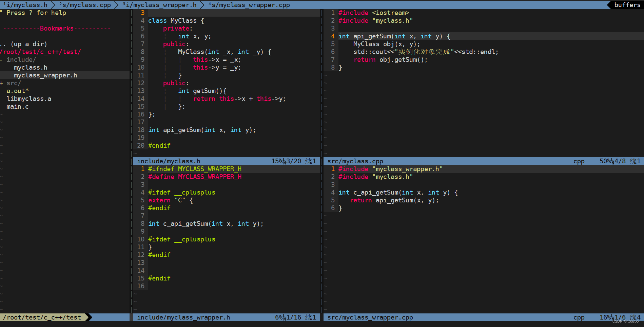Click second '#ifdef __cplusplus' on line 10
The width and height of the screenshot is (644, 327).
[x=181, y=239]
